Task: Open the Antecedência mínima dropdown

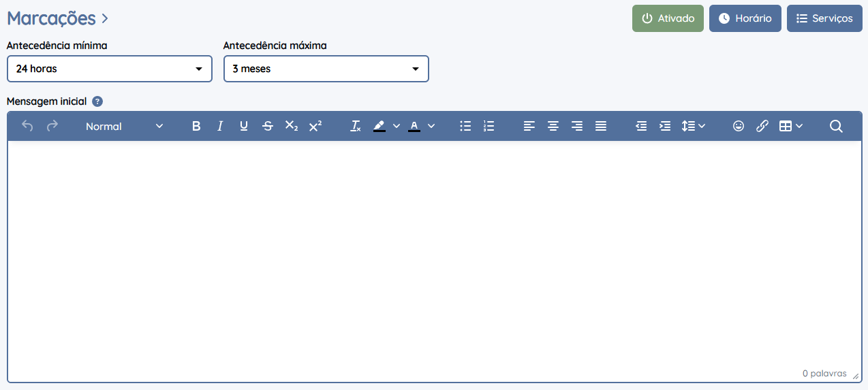Action: tap(110, 69)
